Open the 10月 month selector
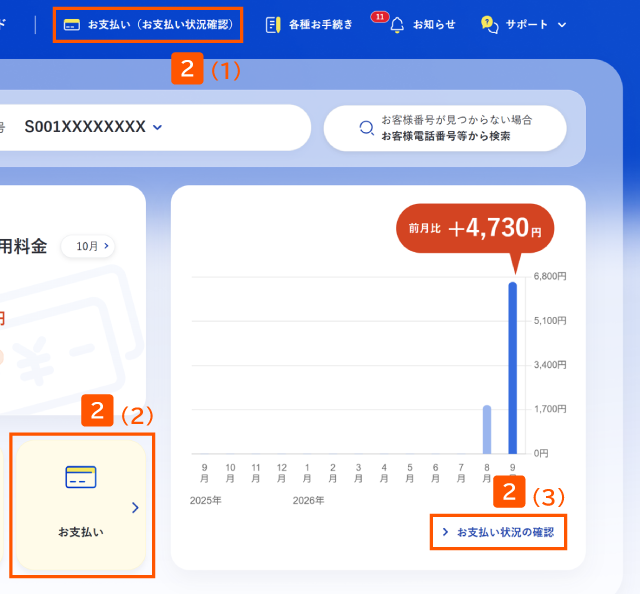This screenshot has width=640, height=594. [88, 246]
